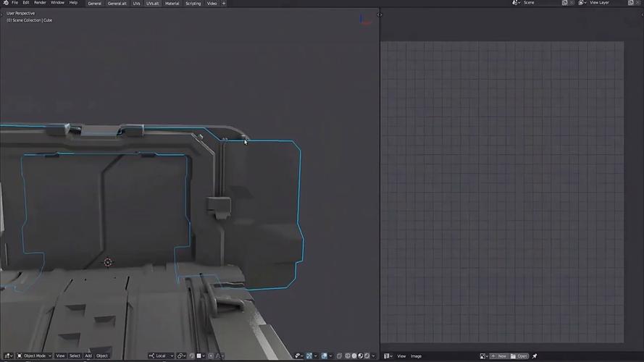Switch to the UVs workspace tab

(136, 4)
